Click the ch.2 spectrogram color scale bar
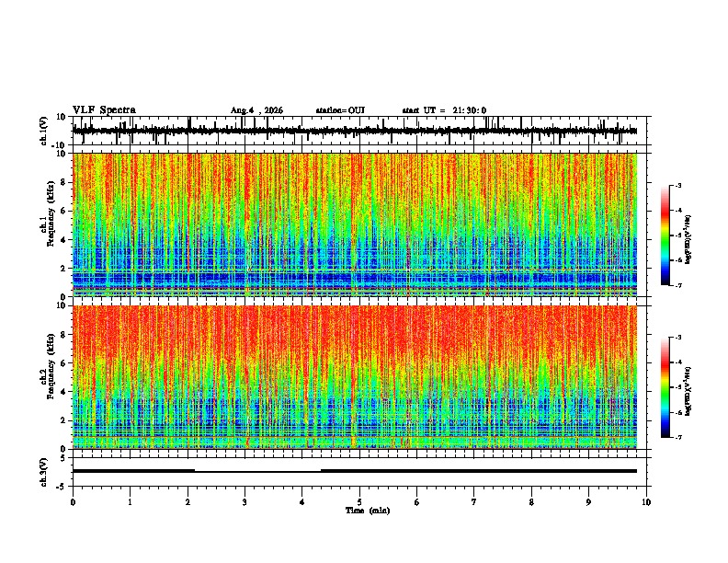 (665, 387)
